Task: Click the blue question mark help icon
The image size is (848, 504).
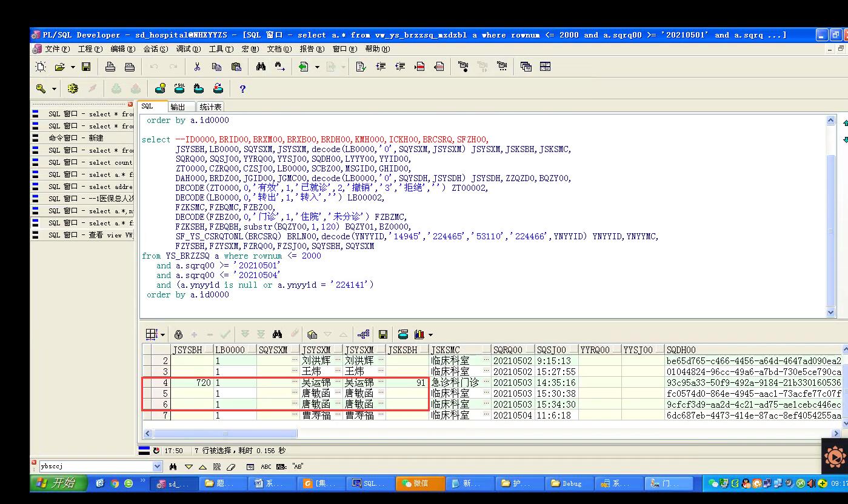Action: point(242,89)
